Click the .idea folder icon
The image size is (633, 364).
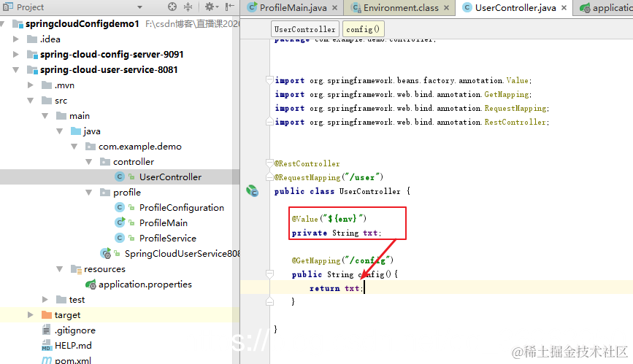point(32,39)
